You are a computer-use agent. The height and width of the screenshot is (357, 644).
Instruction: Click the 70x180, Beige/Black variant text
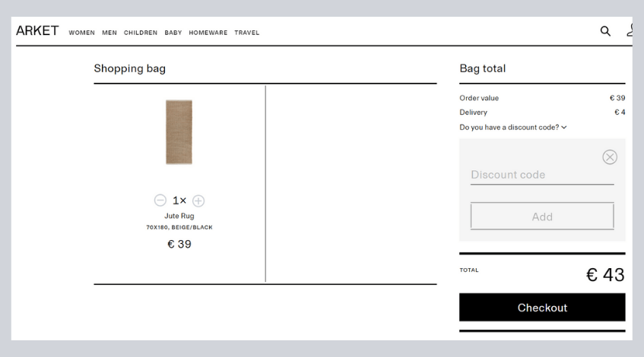click(179, 227)
